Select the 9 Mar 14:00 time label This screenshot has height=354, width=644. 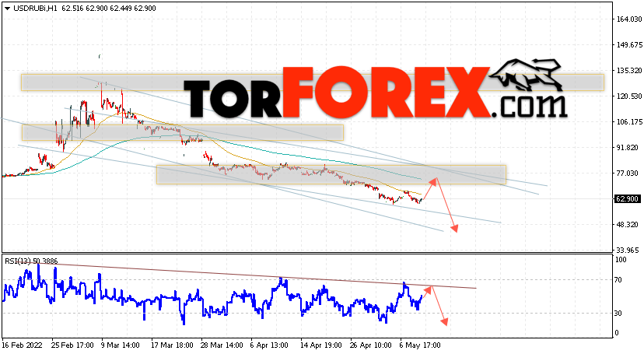tap(121, 345)
